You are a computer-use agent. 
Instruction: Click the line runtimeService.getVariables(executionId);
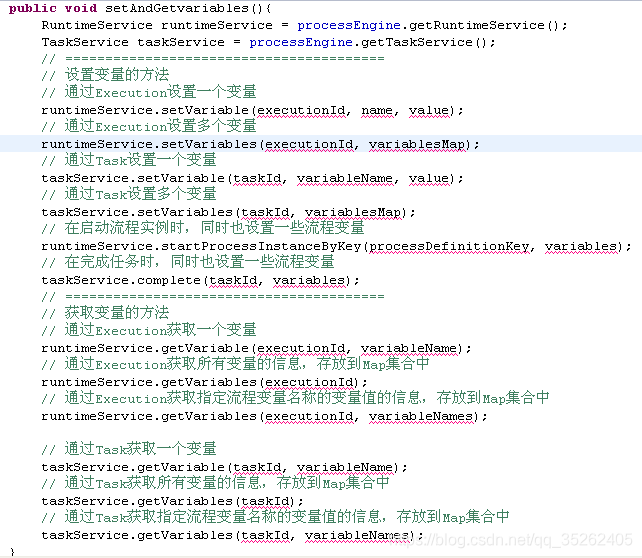204,382
